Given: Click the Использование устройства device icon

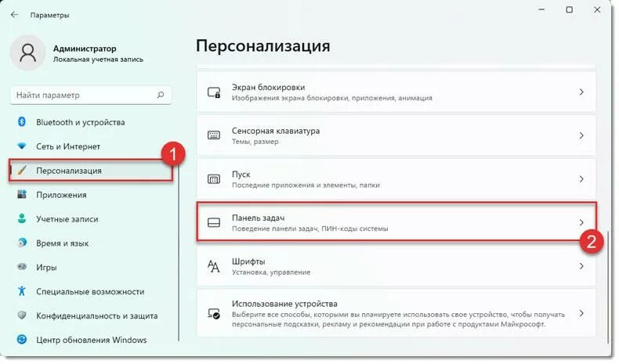Looking at the screenshot, I should pos(214,314).
